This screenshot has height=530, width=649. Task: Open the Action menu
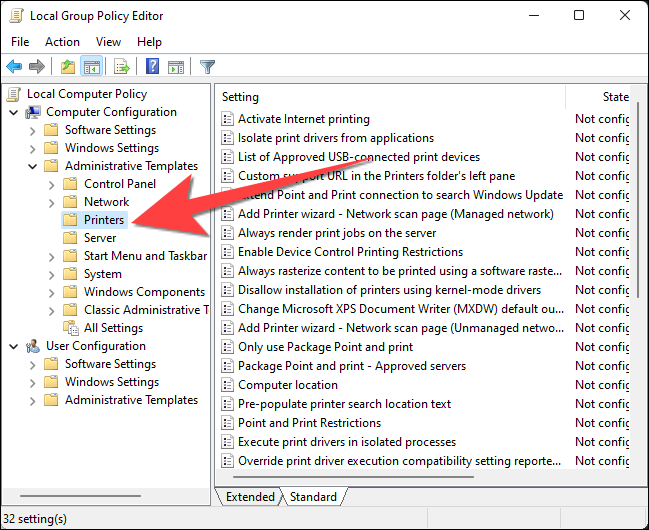62,42
